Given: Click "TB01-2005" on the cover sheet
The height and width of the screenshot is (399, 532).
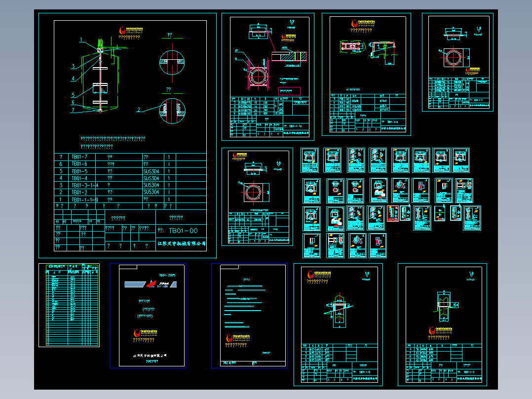Looking at the screenshot, I should click(x=167, y=276).
